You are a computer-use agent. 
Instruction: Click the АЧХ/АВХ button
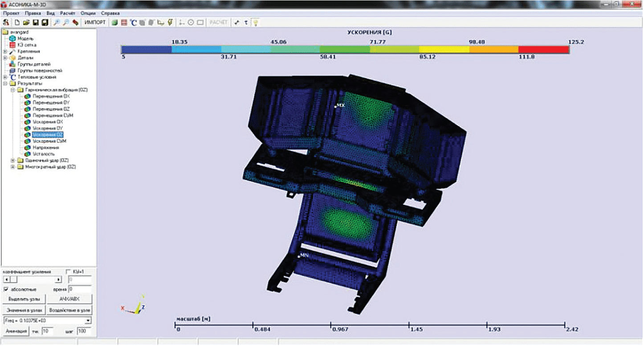(69, 299)
